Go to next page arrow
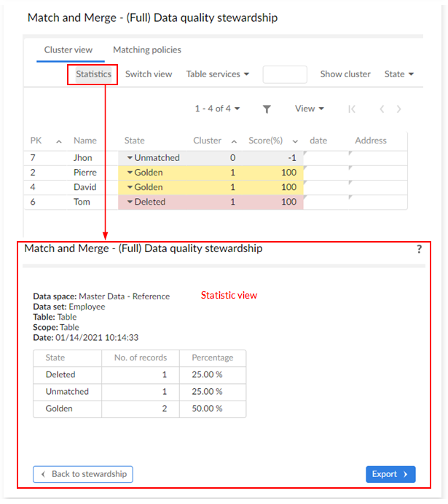The height and width of the screenshot is (504, 448). tap(399, 109)
